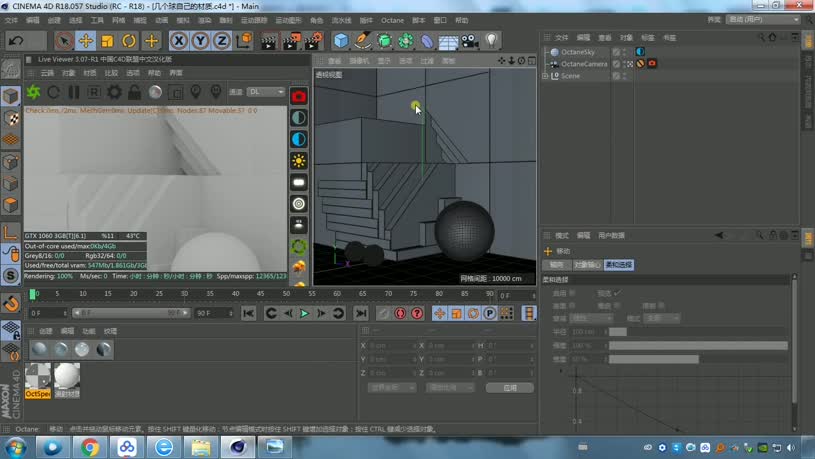The height and width of the screenshot is (459, 815).
Task: Click the Octane sun daylight icon
Action: 299,161
